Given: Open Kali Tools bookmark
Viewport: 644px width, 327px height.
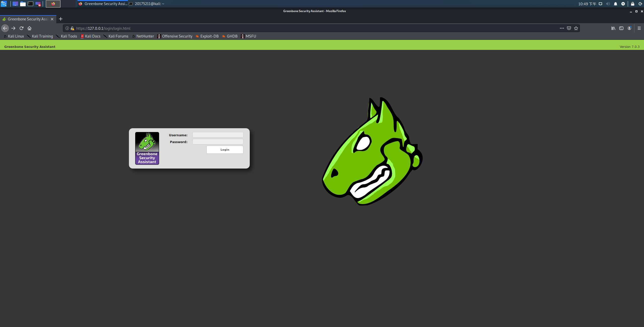Looking at the screenshot, I should [x=66, y=36].
